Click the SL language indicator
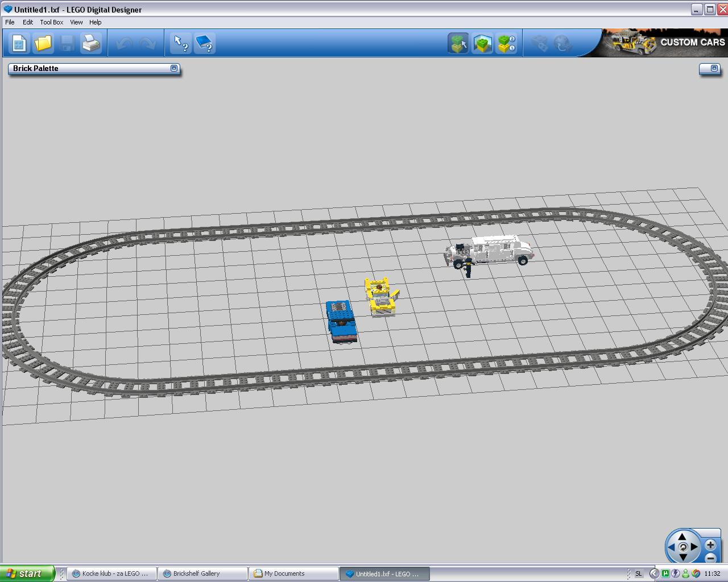Screen dimensions: 728x582 pos(638,573)
